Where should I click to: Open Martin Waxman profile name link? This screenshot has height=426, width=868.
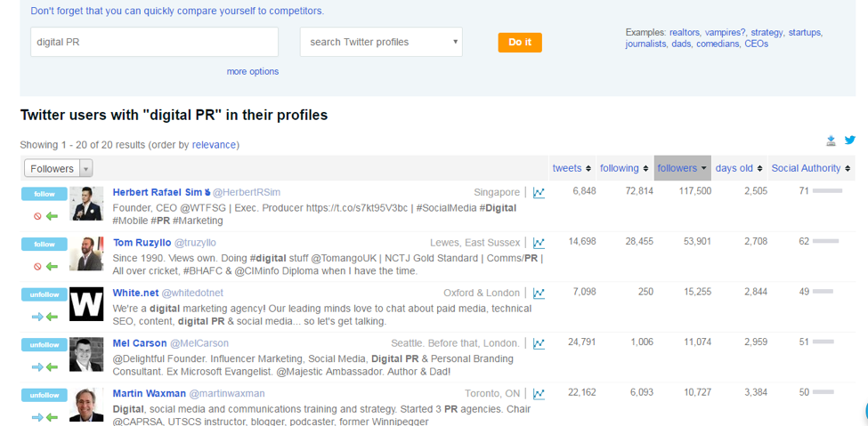149,393
